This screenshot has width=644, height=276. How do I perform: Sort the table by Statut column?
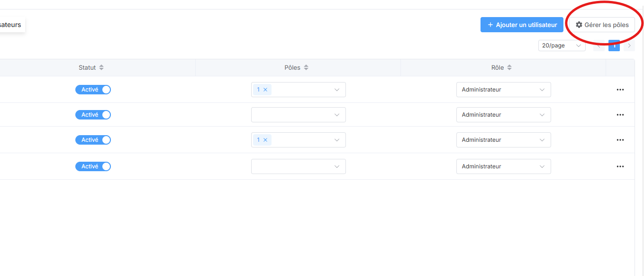pyautogui.click(x=101, y=68)
